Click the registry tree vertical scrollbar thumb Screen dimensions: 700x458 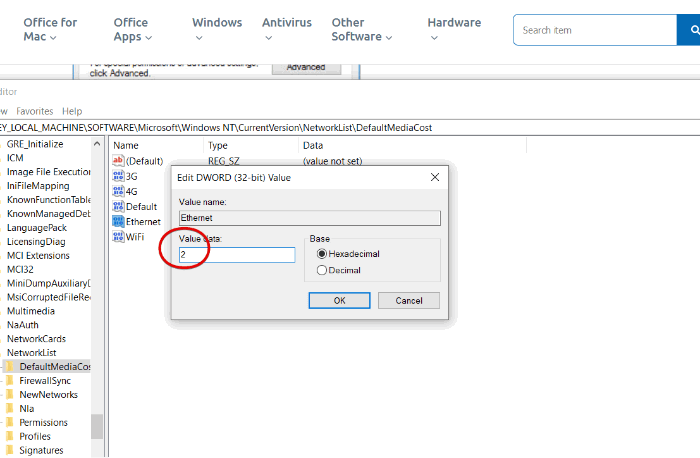click(x=97, y=426)
